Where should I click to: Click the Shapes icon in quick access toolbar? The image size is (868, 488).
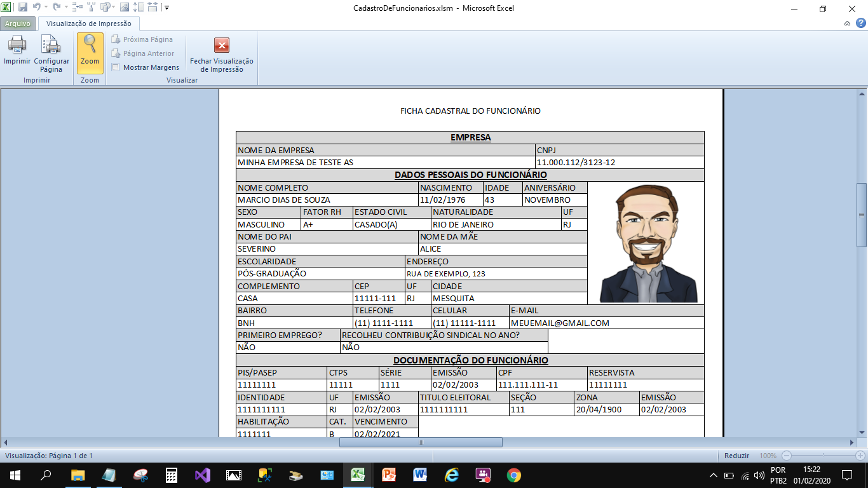click(106, 8)
